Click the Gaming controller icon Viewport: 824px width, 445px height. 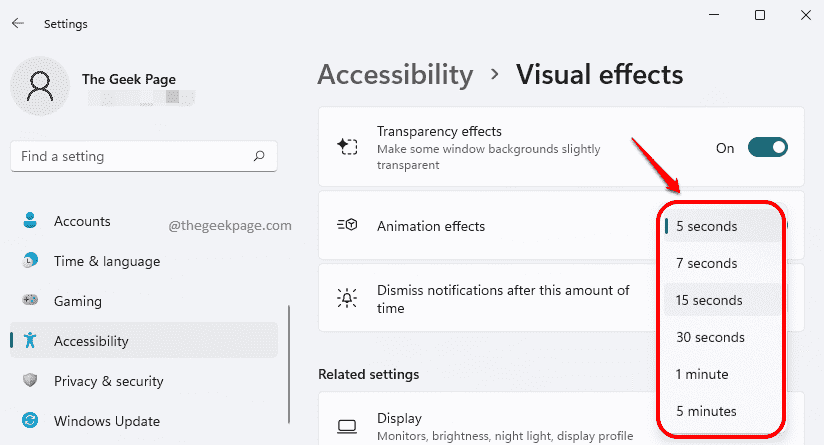click(30, 300)
